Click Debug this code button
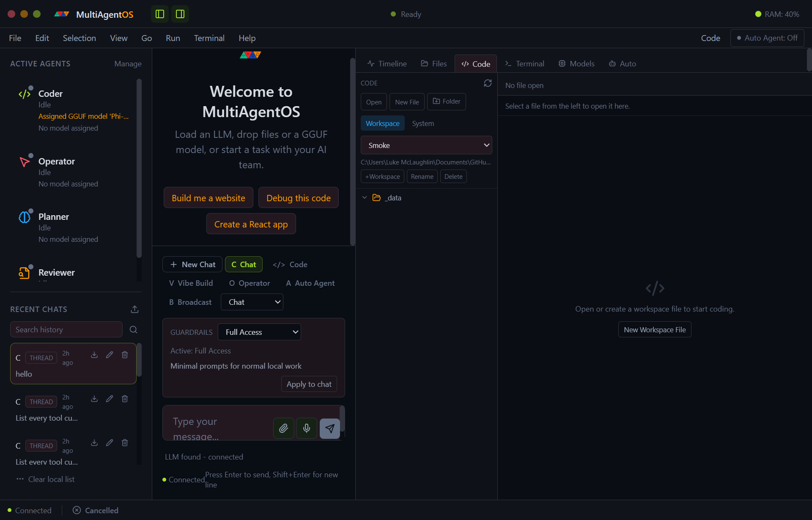Screen dimensions: 812x520 (x=299, y=198)
